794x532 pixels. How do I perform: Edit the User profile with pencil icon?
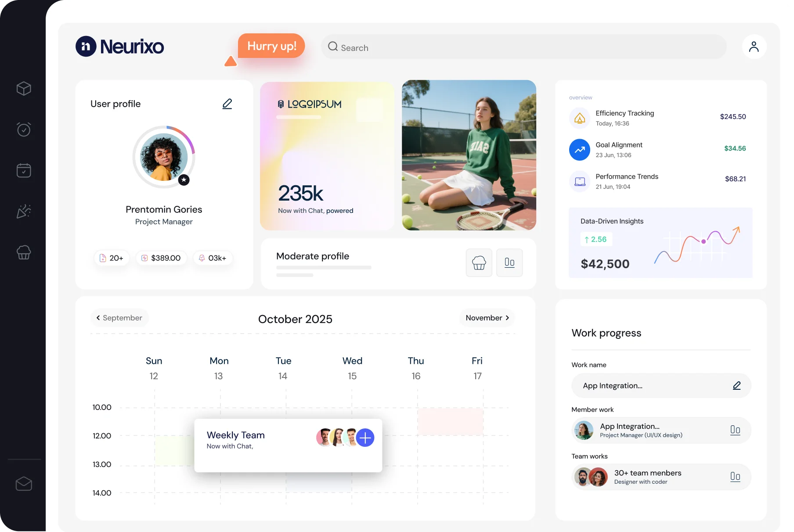(x=227, y=104)
